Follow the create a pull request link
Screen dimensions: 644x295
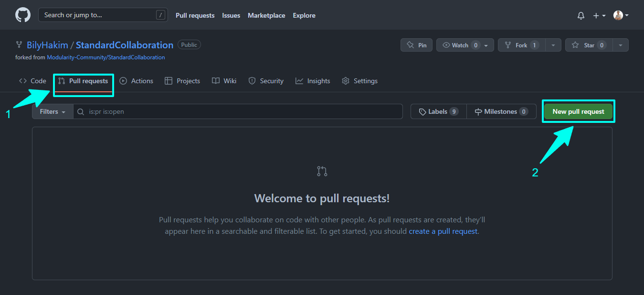pos(442,231)
